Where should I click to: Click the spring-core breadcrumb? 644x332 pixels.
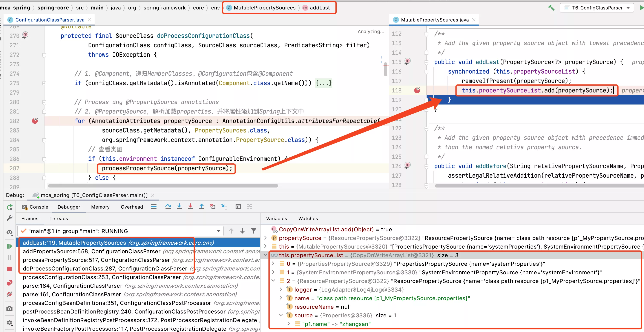pos(53,8)
